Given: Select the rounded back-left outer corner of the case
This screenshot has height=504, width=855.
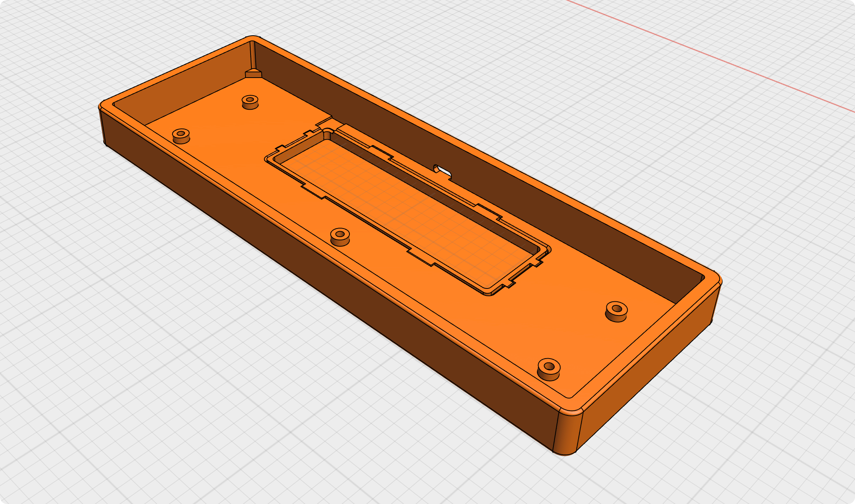Looking at the screenshot, I should tap(252, 38).
